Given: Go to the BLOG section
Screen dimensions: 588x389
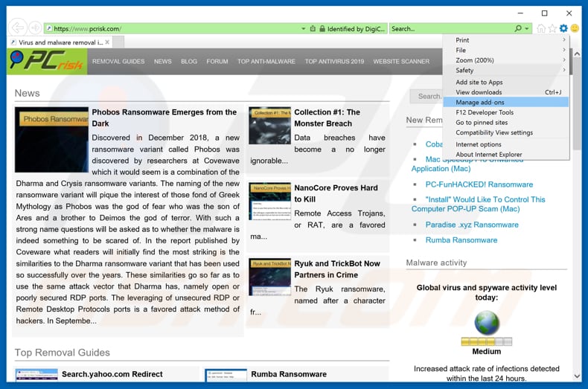Looking at the screenshot, I should point(189,62).
